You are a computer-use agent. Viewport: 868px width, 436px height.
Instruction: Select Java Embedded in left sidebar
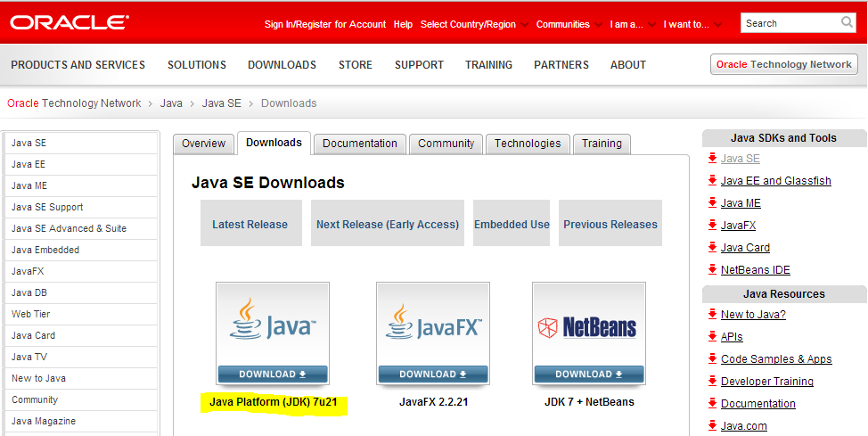(x=81, y=250)
